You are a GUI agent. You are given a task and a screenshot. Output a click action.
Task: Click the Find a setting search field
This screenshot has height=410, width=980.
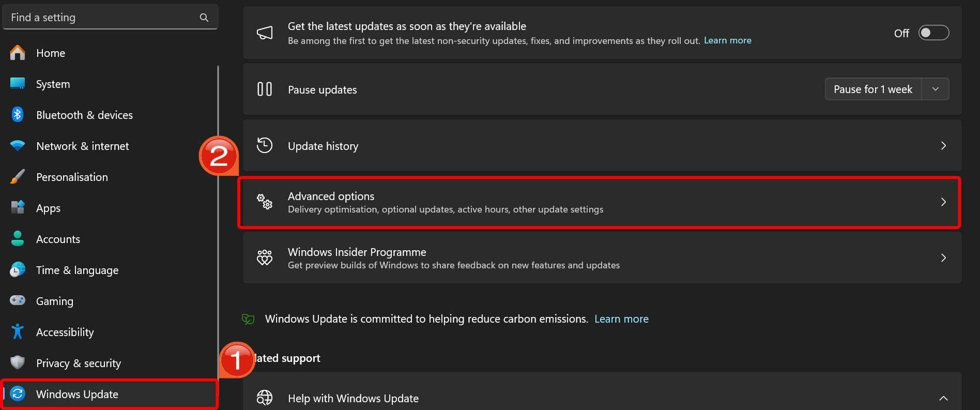110,17
